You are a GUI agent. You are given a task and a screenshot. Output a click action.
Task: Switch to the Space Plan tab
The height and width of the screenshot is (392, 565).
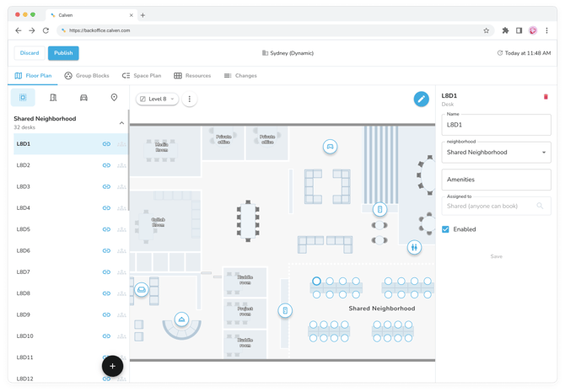tap(141, 76)
